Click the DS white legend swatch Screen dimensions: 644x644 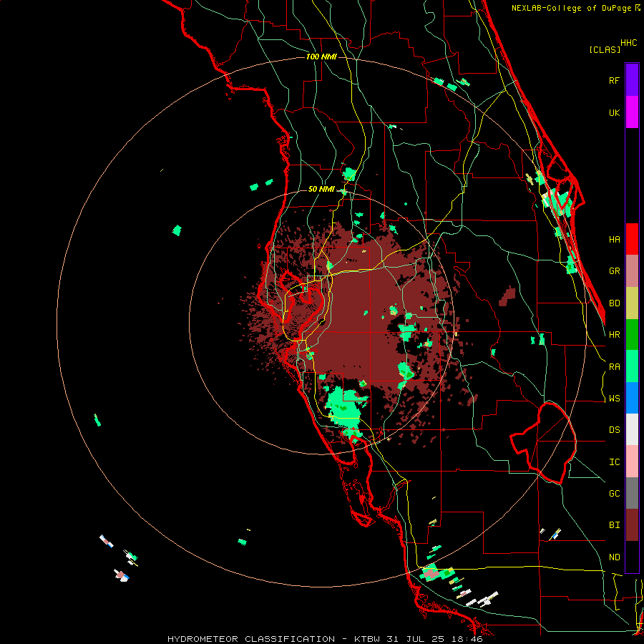click(632, 429)
